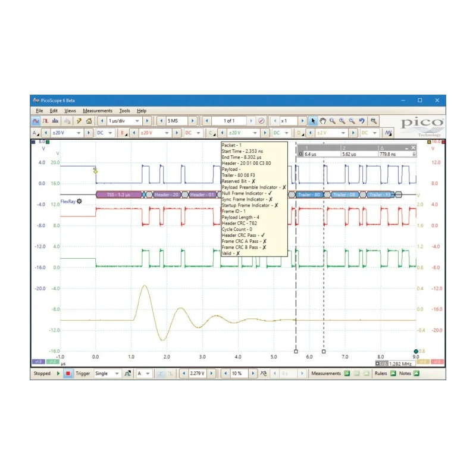Screen dimensions: 476x476
Task: Increase sample count 5 MS
Action: click(192, 121)
